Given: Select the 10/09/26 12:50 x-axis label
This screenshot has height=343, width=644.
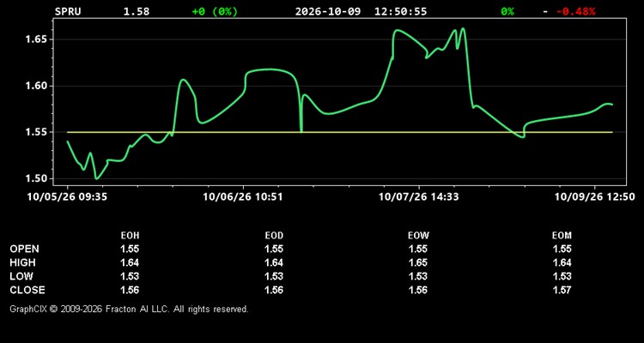Looking at the screenshot, I should [595, 197].
